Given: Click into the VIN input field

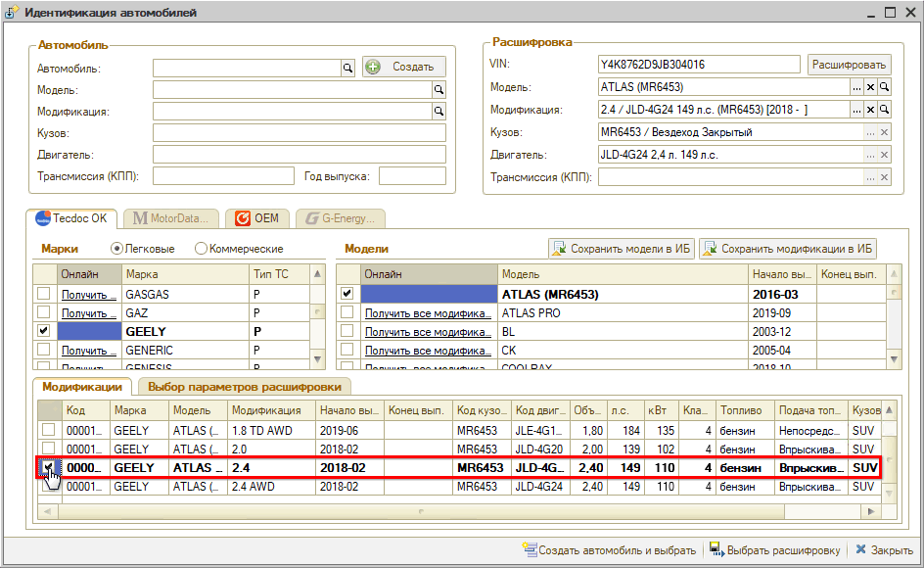Looking at the screenshot, I should pyautogui.click(x=699, y=65).
